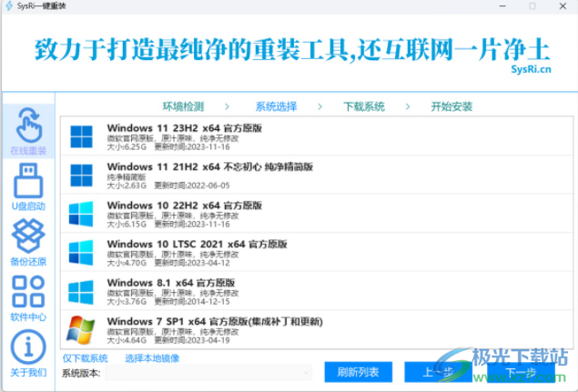
Task: Select Windows 11 21H2 不忘初心 纯净精简版 entry
Action: [317, 175]
